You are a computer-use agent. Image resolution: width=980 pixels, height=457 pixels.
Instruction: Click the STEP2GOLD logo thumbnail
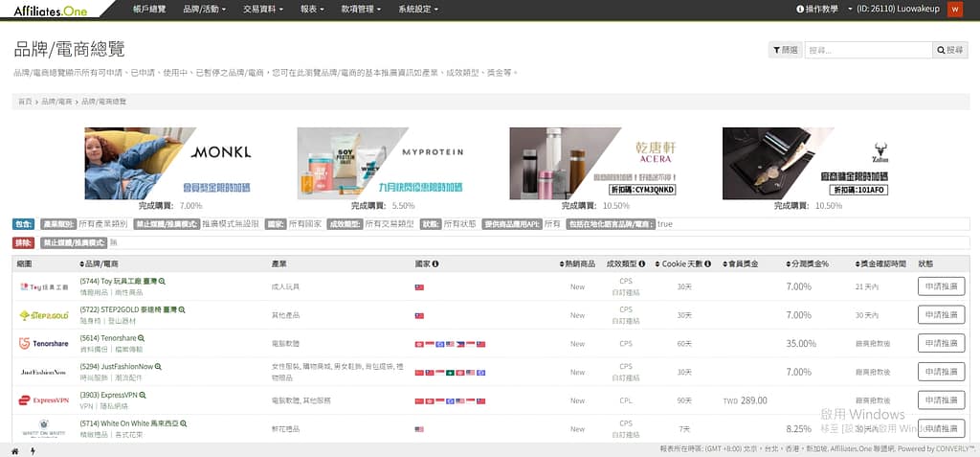click(44, 315)
